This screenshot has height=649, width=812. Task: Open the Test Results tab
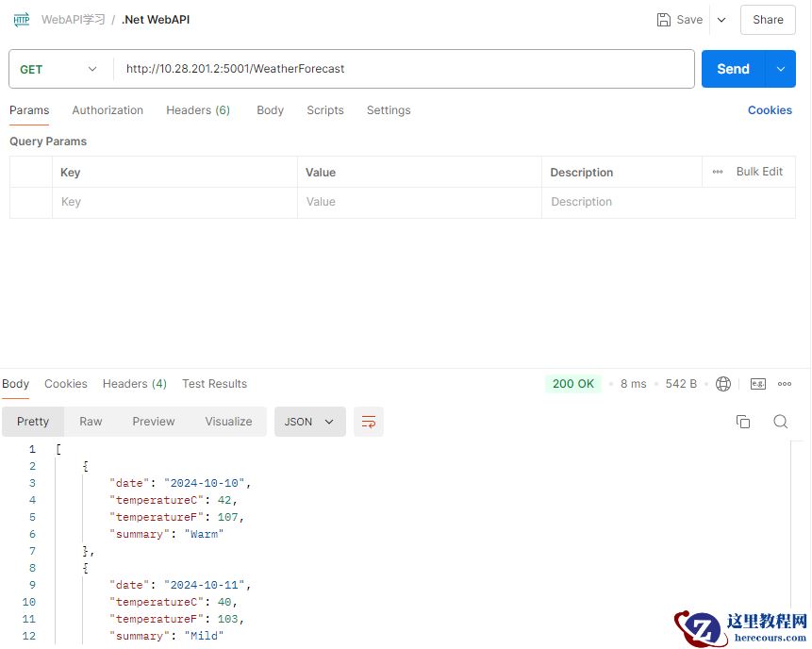pyautogui.click(x=214, y=384)
